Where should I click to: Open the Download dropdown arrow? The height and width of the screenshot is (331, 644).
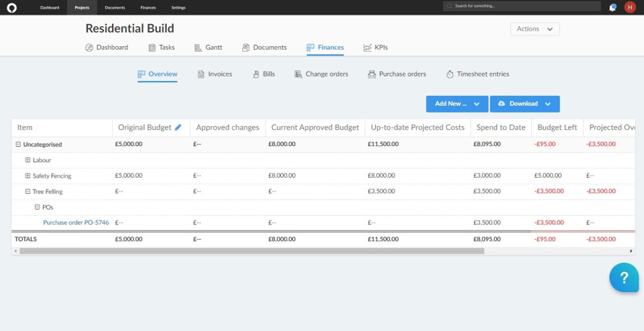coord(547,104)
